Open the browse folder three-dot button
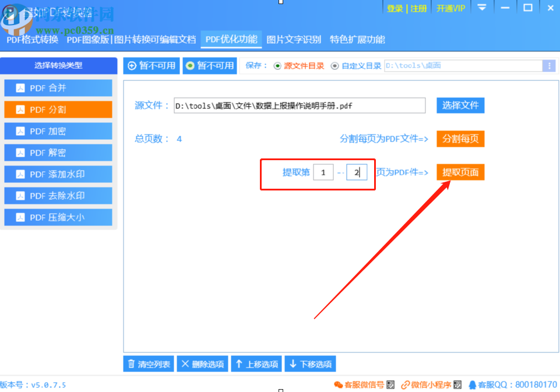This screenshot has height=392, width=560. [549, 66]
